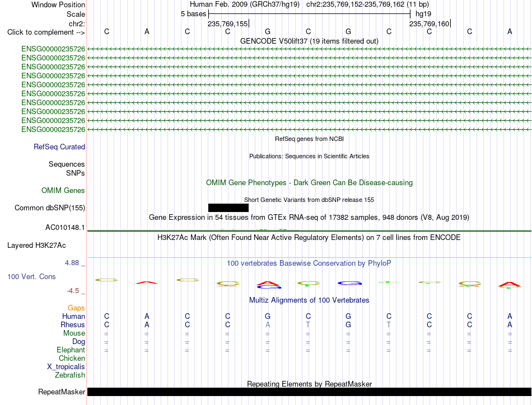Viewport: 532px width, 405px height.
Task: Select the black SNP item in Common dbSNP track
Action: click(x=228, y=208)
